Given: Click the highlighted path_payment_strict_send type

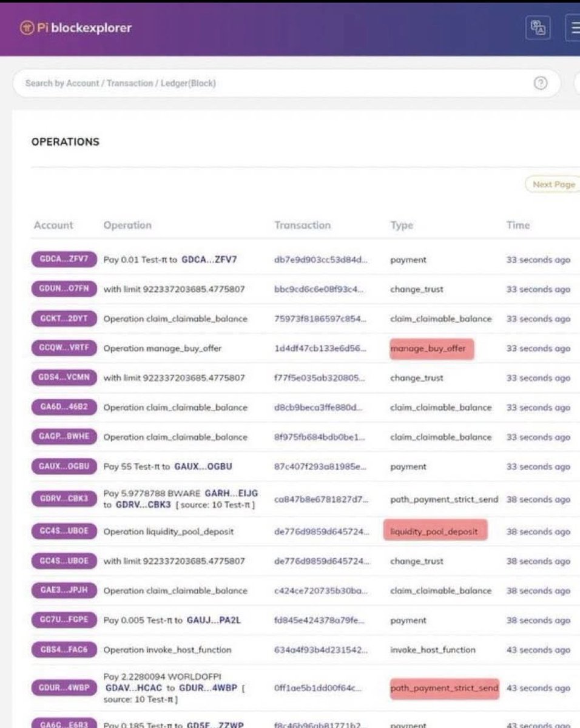Looking at the screenshot, I should pos(444,689).
